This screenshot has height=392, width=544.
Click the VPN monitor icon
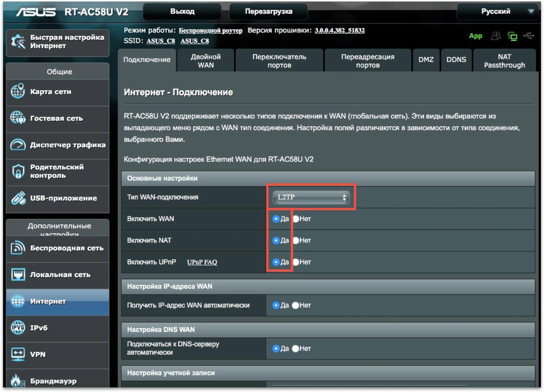point(18,354)
